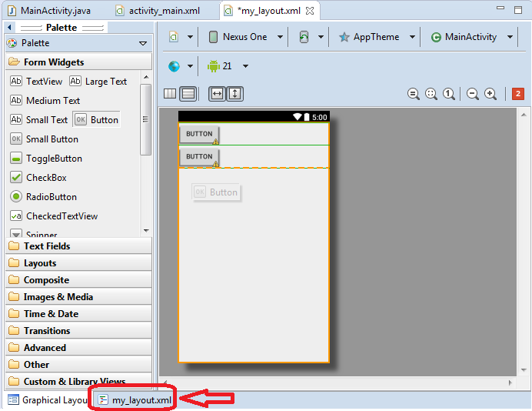Image resolution: width=532 pixels, height=411 pixels.
Task: Click the red lint warnings badge
Action: [x=518, y=94]
